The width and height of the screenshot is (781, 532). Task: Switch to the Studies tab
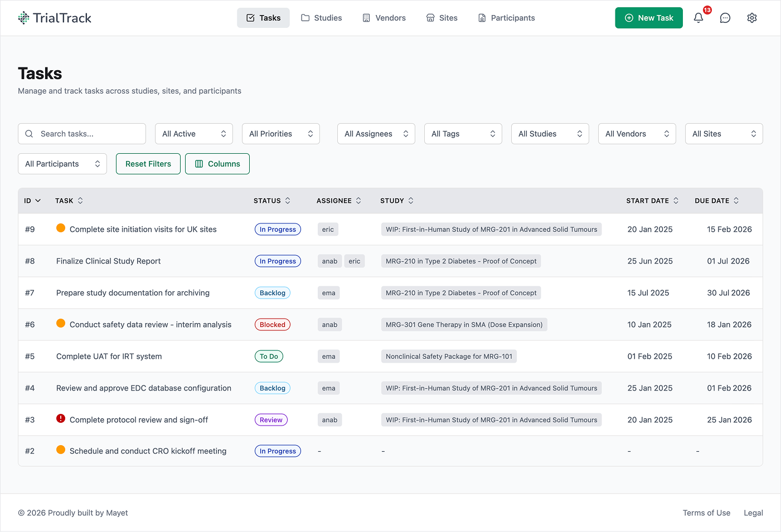[x=322, y=18]
